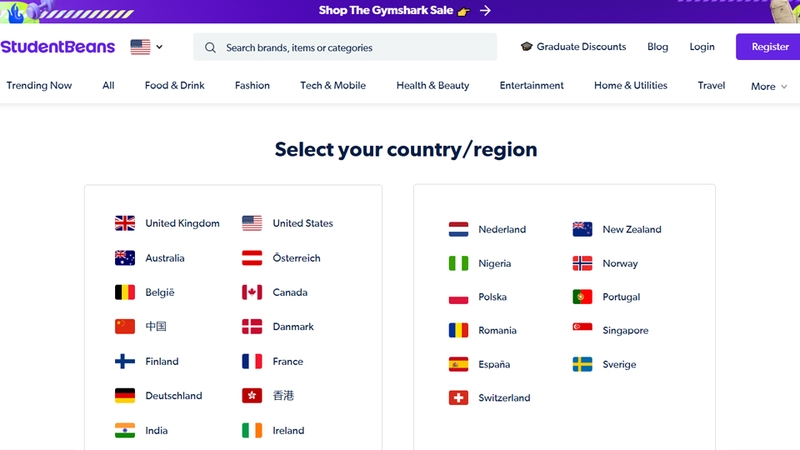Click the StudentBeans logo

[x=58, y=47]
